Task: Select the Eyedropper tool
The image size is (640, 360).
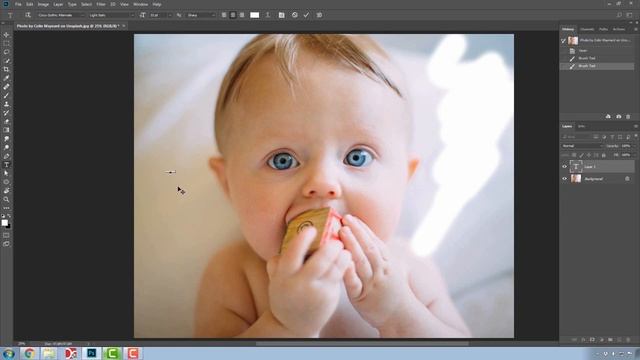Action: (x=6, y=78)
